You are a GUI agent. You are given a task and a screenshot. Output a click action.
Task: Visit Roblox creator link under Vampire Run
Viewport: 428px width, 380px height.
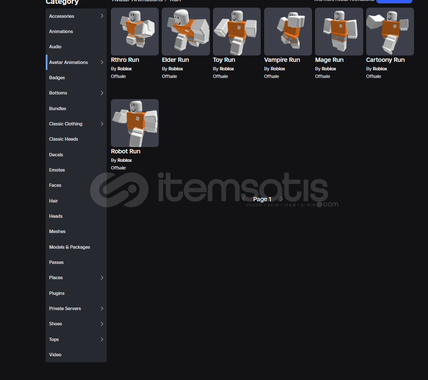[277, 69]
